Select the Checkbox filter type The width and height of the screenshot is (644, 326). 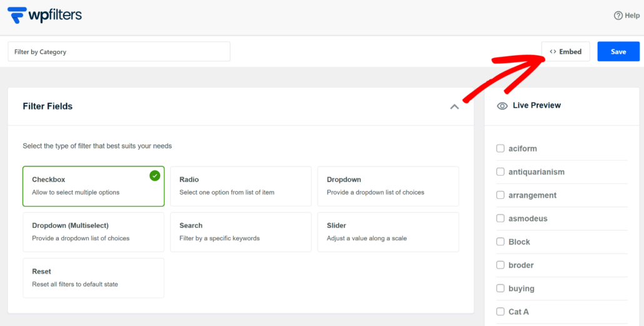93,186
